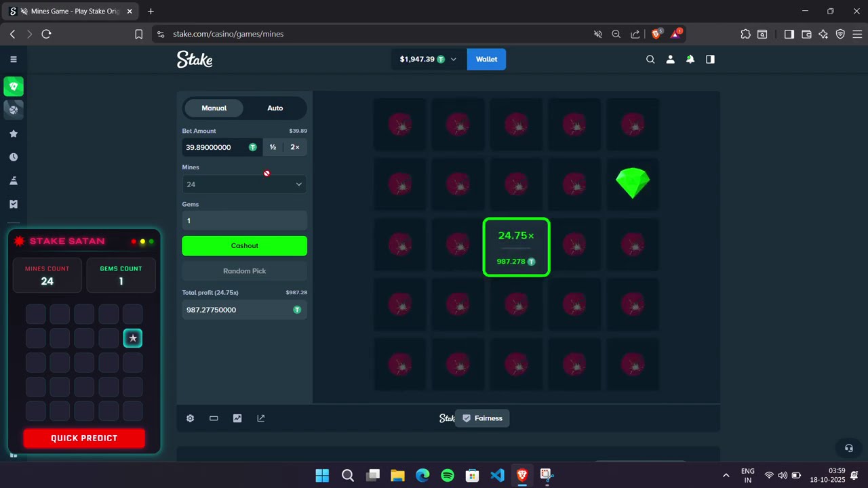Open the Stake hamburger menu
This screenshot has width=868, height=488.
(13, 59)
